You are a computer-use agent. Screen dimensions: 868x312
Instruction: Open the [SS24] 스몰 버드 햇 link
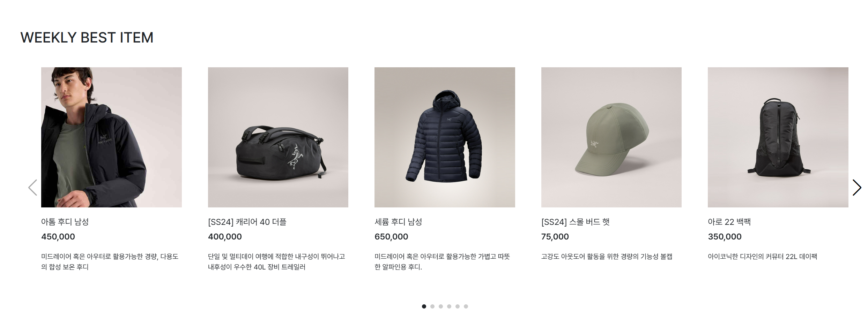[576, 222]
